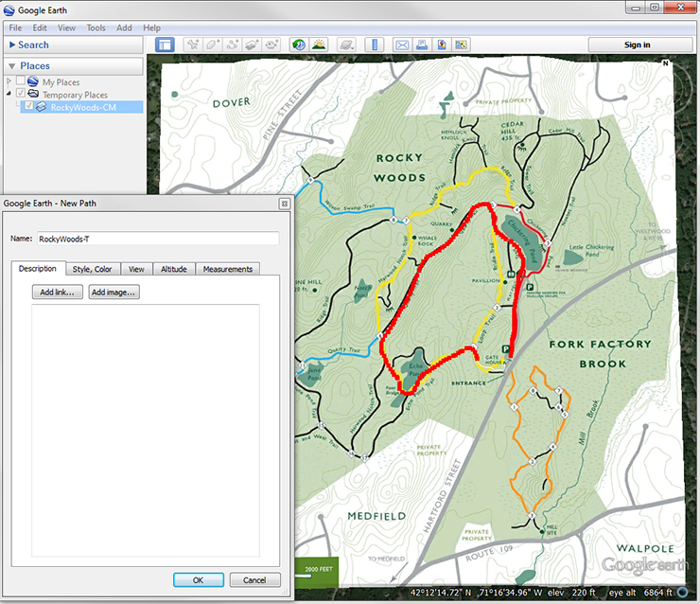
Task: Click the Print toolbar icon
Action: (x=422, y=44)
